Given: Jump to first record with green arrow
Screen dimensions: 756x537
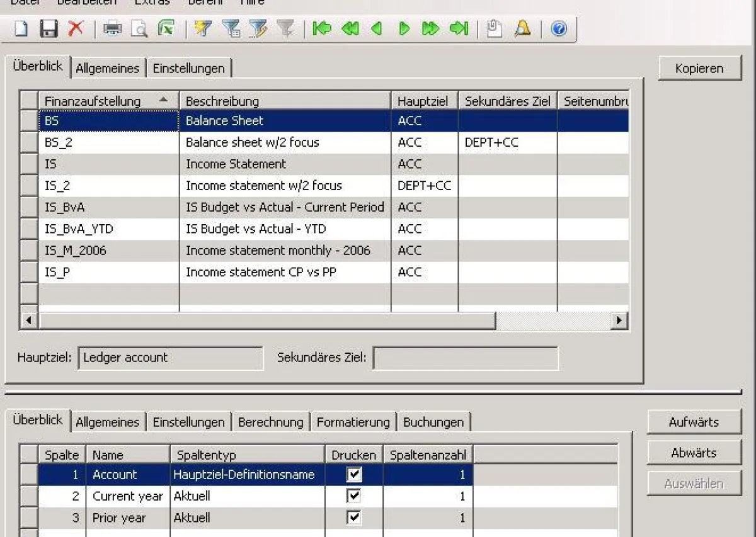Looking at the screenshot, I should point(322,29).
